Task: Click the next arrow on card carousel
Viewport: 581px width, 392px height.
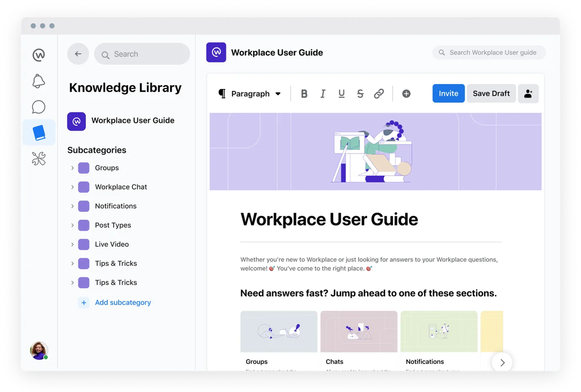Action: point(502,363)
